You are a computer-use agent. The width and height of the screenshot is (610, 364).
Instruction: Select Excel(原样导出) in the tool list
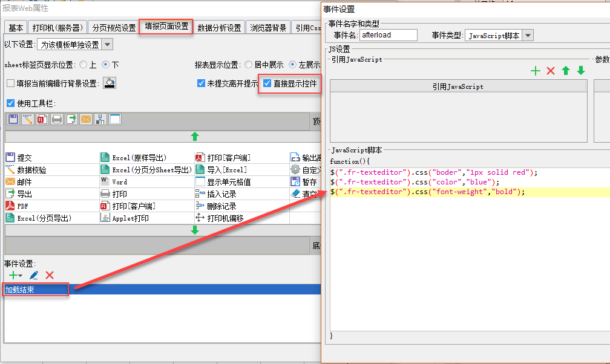(x=133, y=157)
